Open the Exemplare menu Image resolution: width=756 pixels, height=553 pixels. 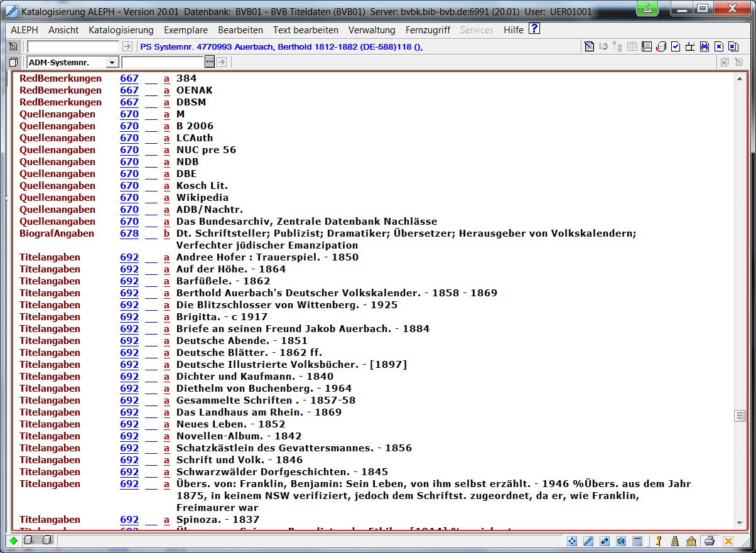point(186,30)
